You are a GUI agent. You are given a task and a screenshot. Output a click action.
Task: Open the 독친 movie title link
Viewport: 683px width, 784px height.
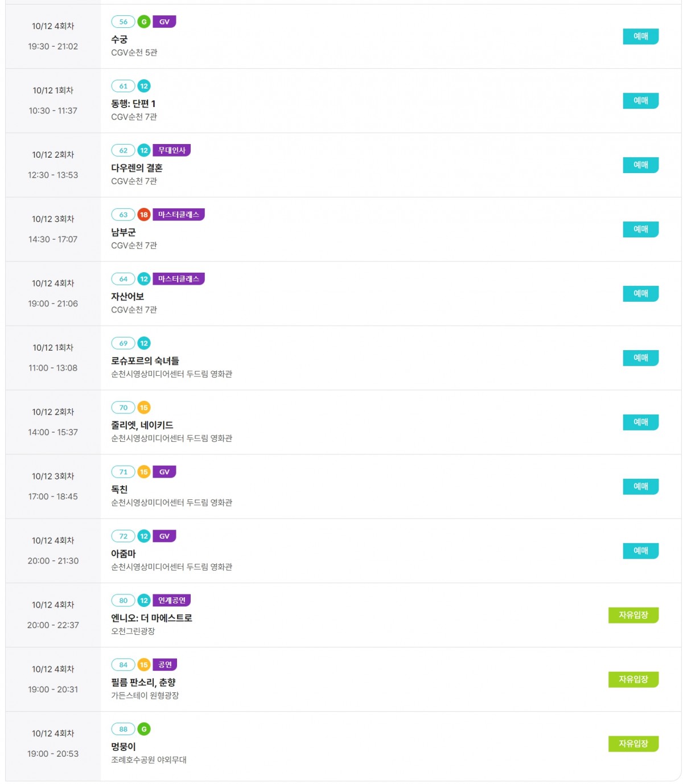120,490
